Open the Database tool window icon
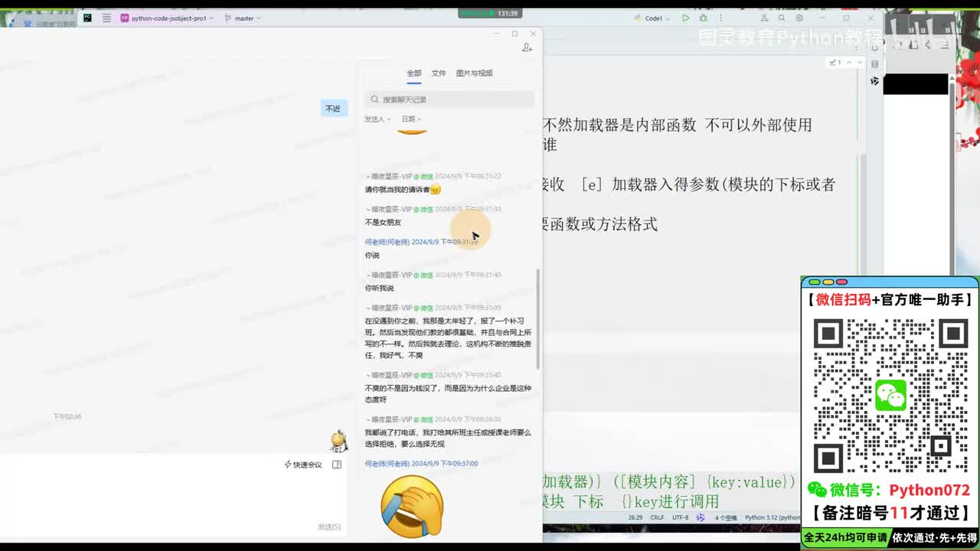 [x=875, y=64]
